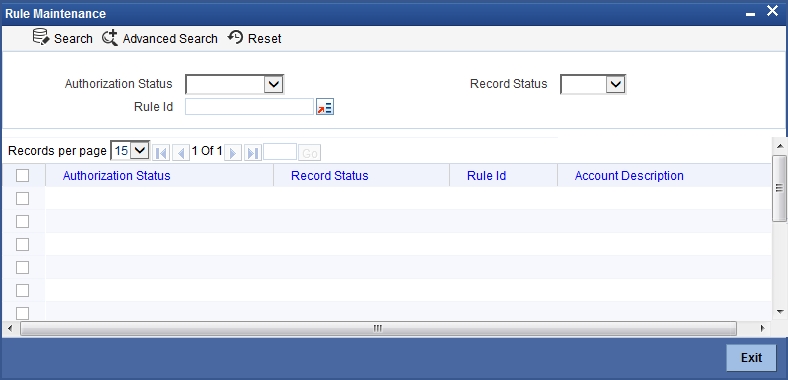
Task: Tick the second result row checkbox
Action: [x=23, y=221]
